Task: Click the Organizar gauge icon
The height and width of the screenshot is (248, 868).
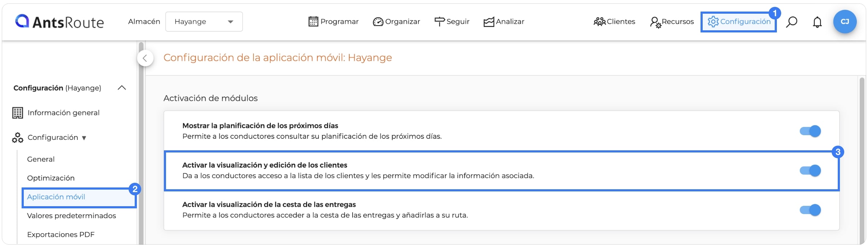Action: pyautogui.click(x=378, y=22)
